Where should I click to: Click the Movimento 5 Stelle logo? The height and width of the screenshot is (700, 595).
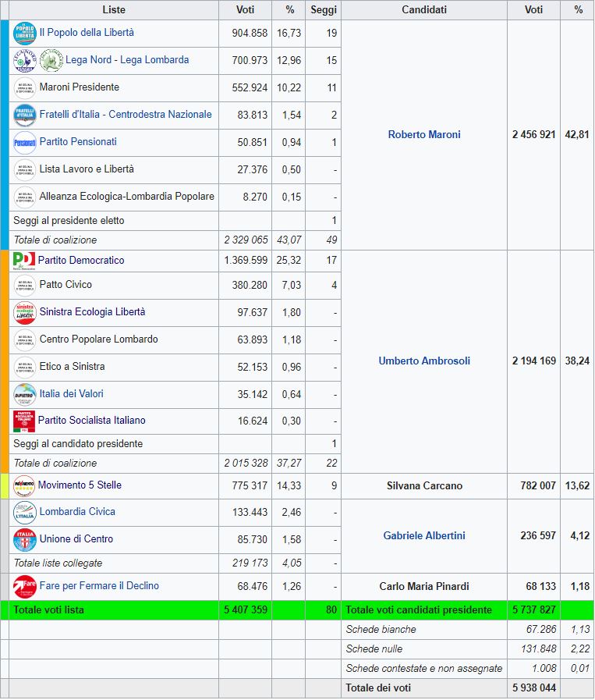(x=24, y=486)
